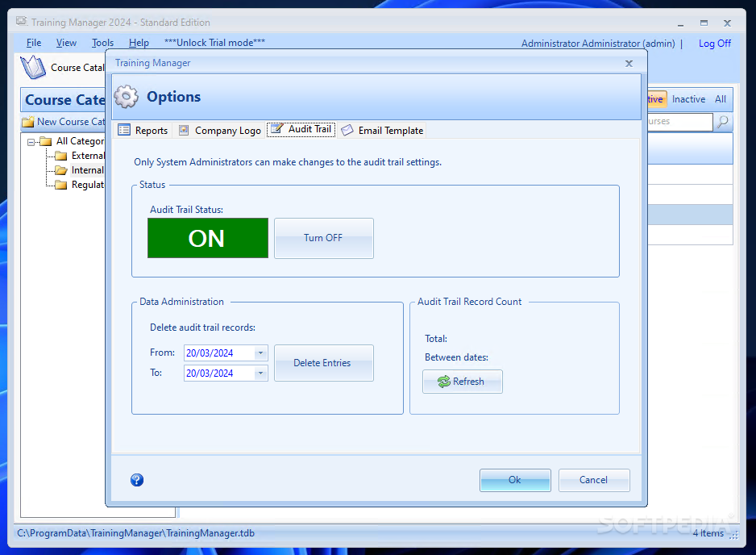
Task: Collapse the All Categories tree node
Action: (x=31, y=142)
